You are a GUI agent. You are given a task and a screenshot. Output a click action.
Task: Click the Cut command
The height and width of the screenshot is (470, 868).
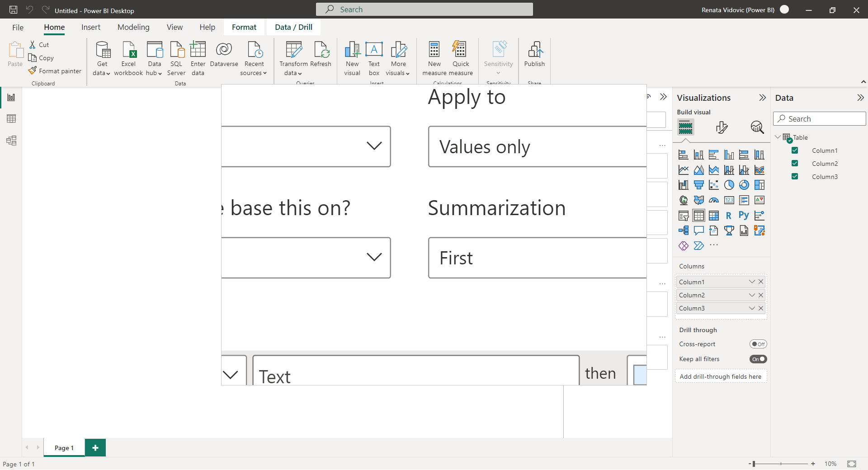click(39, 45)
